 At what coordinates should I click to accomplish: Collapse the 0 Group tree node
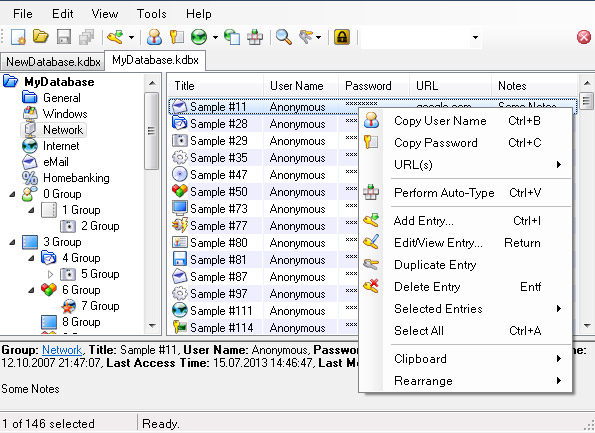click(x=13, y=194)
